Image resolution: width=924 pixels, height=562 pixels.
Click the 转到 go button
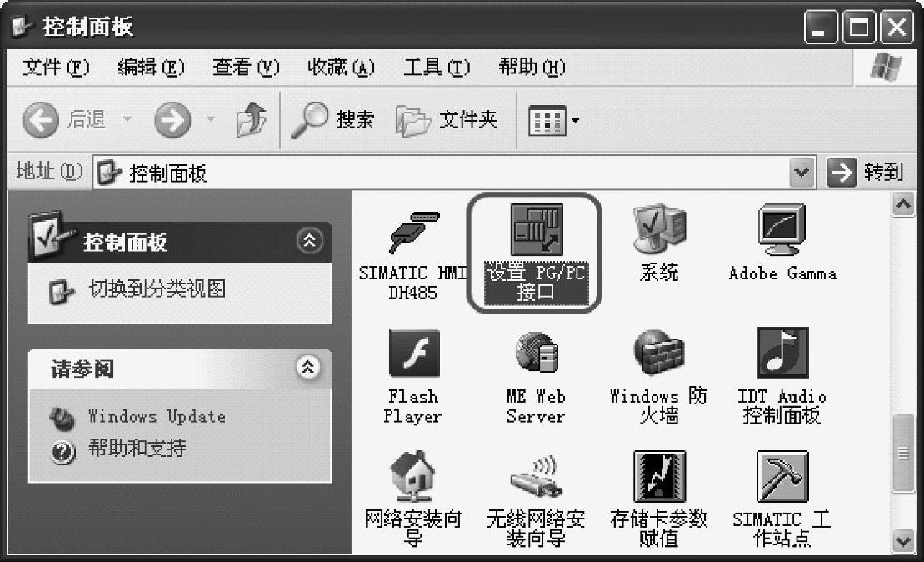coord(866,173)
